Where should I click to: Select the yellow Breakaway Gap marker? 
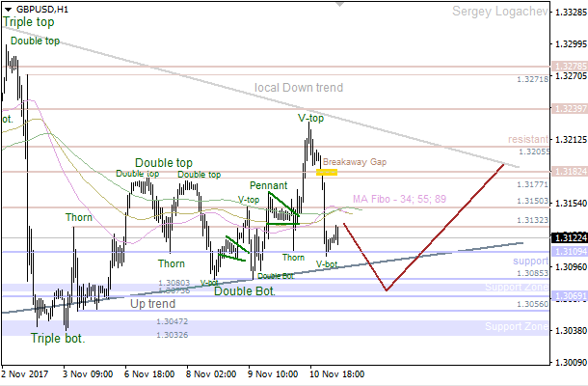click(x=327, y=172)
